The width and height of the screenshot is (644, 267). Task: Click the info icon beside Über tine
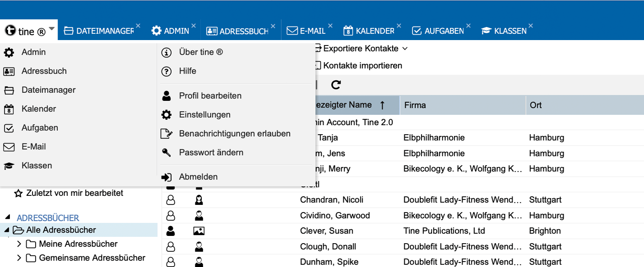[x=167, y=53]
